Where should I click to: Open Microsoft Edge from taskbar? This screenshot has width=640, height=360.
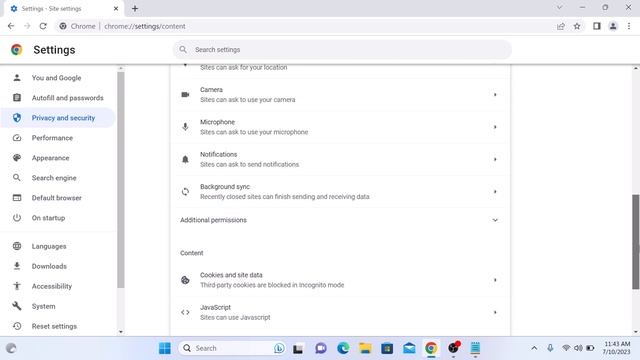[x=343, y=348]
